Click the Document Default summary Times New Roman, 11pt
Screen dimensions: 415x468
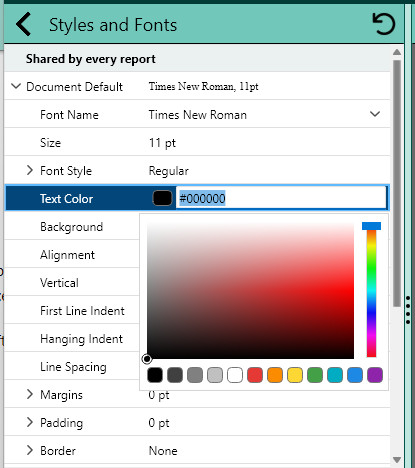203,86
